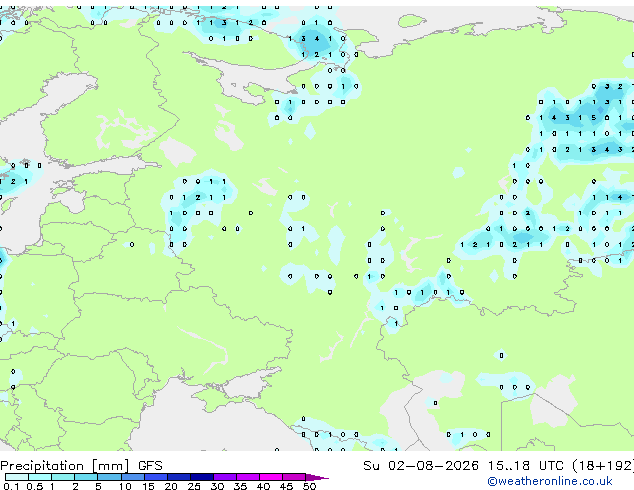
Task: Pick the legend swatch between 30 and 35
Action: click(x=225, y=477)
